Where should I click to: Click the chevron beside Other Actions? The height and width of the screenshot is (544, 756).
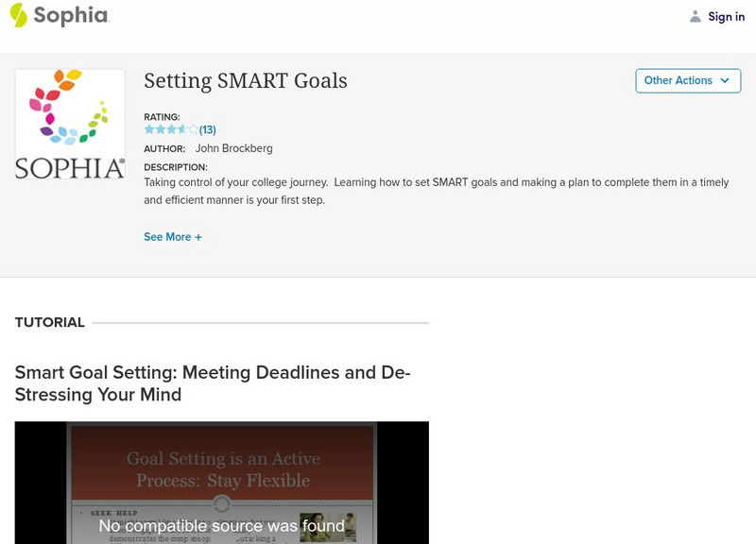pyautogui.click(x=724, y=80)
